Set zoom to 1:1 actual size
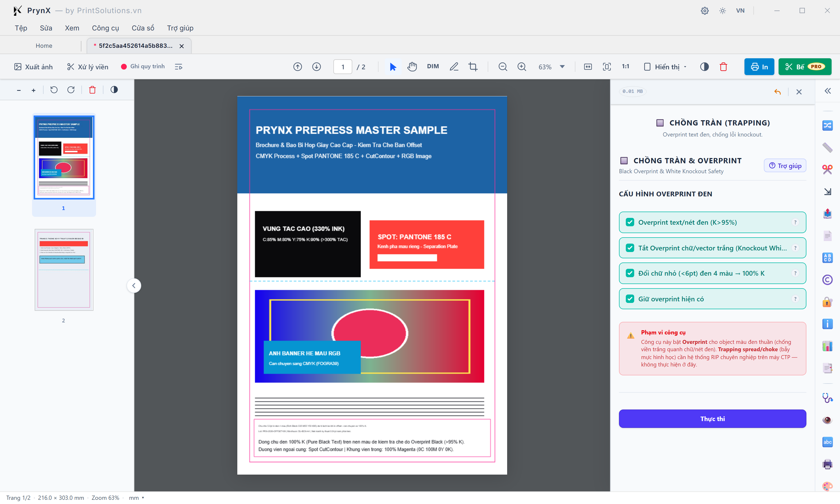 coord(626,66)
